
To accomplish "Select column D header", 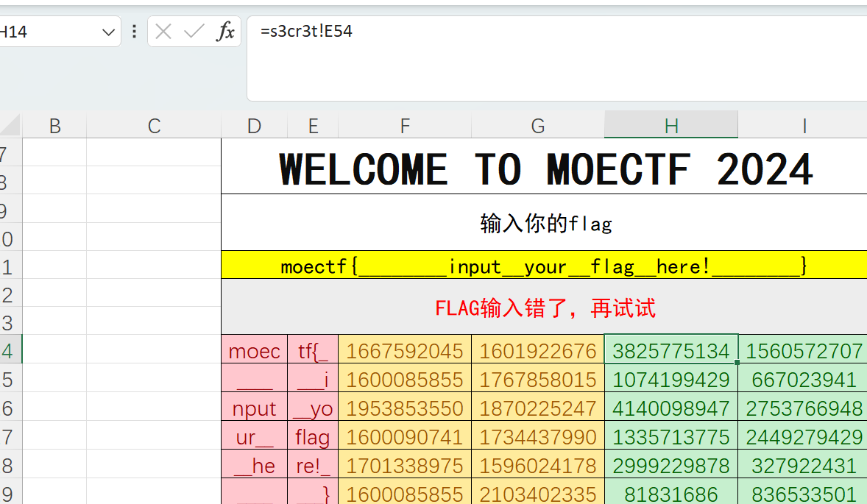I will 254,126.
